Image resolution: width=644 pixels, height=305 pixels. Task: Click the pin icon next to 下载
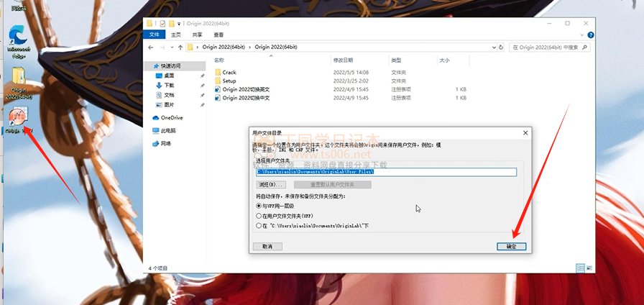pyautogui.click(x=202, y=86)
